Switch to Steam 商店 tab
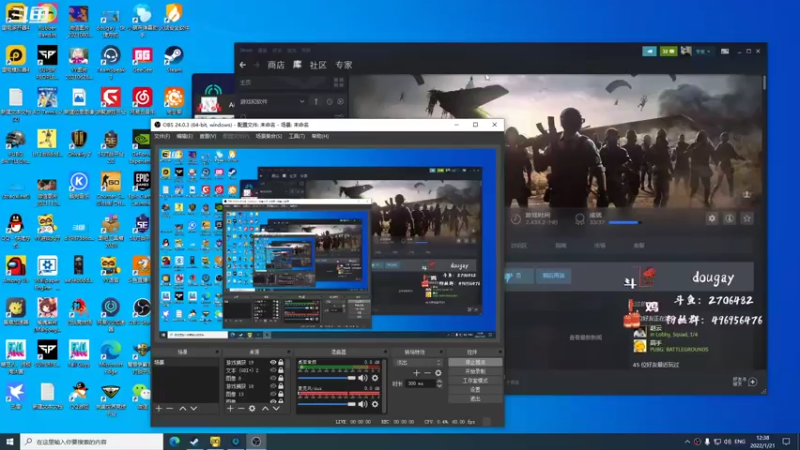Screen dimensions: 800x450 click(x=276, y=65)
